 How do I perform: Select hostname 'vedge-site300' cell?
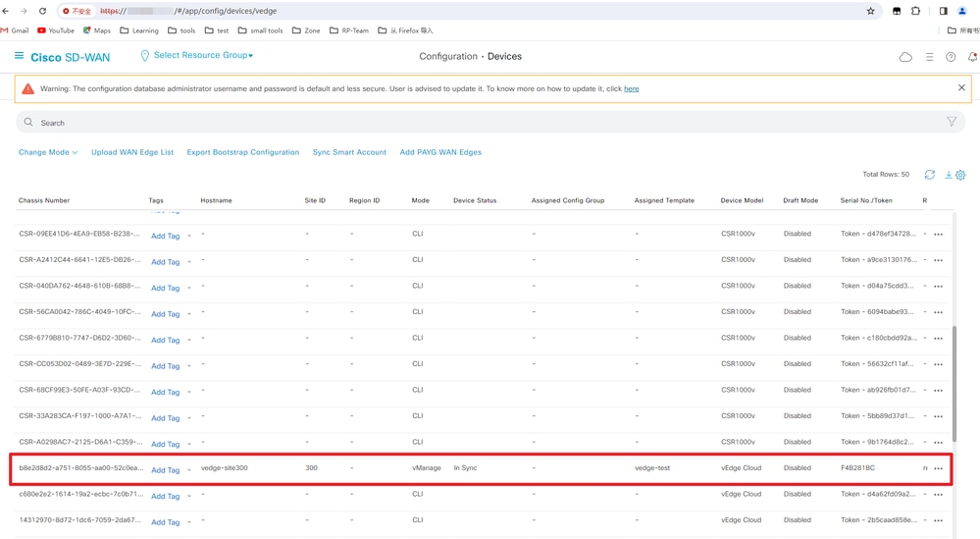(225, 467)
